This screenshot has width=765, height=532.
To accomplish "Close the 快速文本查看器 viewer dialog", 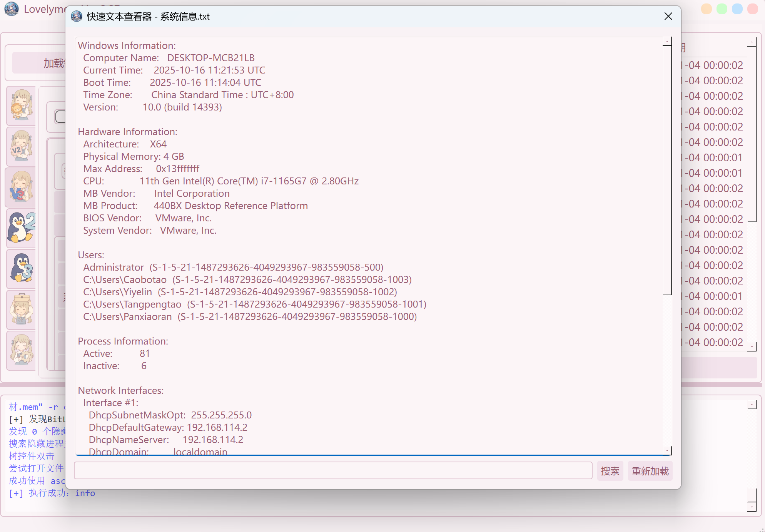I will click(668, 16).
